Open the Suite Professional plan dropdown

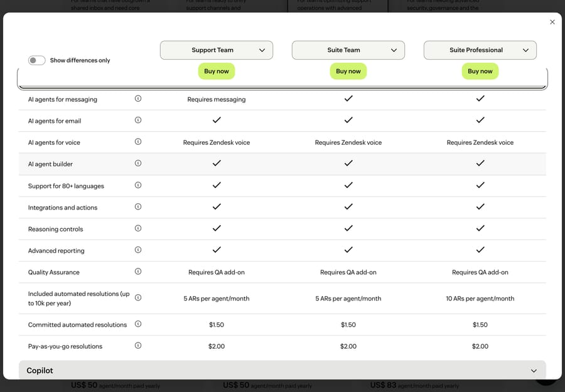480,50
